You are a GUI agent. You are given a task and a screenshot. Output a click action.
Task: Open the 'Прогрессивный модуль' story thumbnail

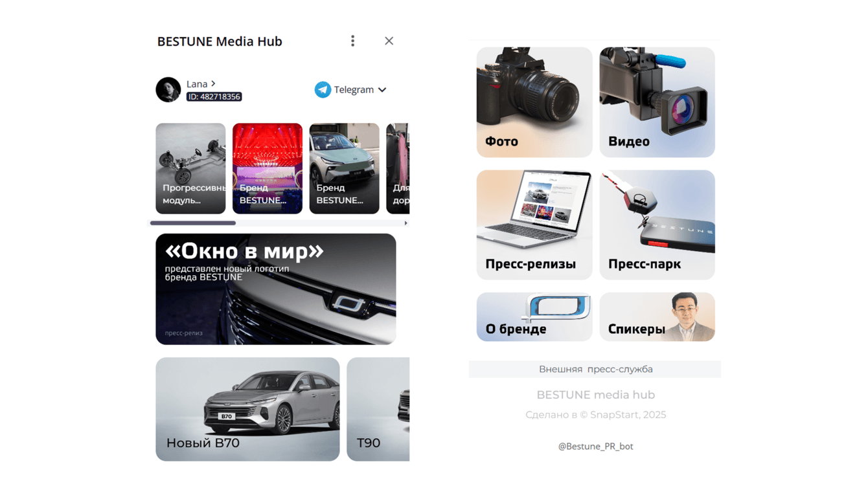(190, 168)
